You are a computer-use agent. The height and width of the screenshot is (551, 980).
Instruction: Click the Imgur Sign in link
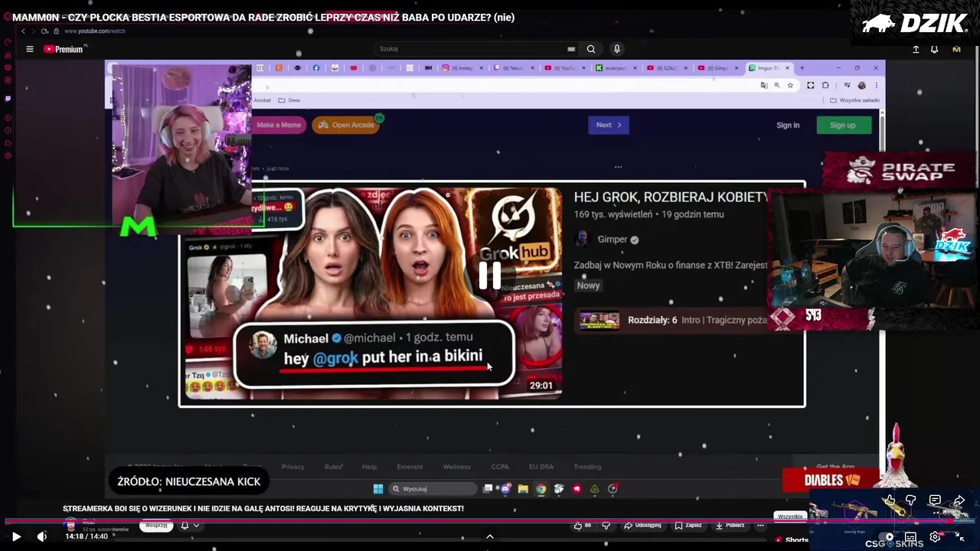[x=788, y=126]
